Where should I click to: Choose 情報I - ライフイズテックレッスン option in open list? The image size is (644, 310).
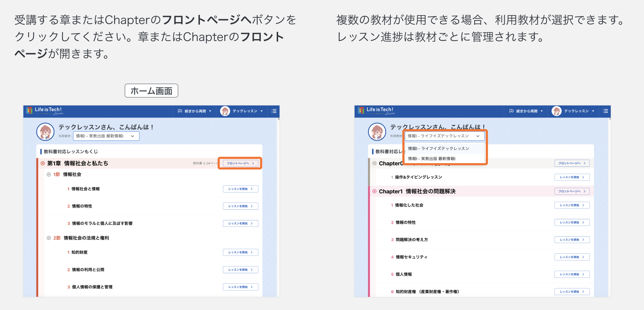point(445,149)
